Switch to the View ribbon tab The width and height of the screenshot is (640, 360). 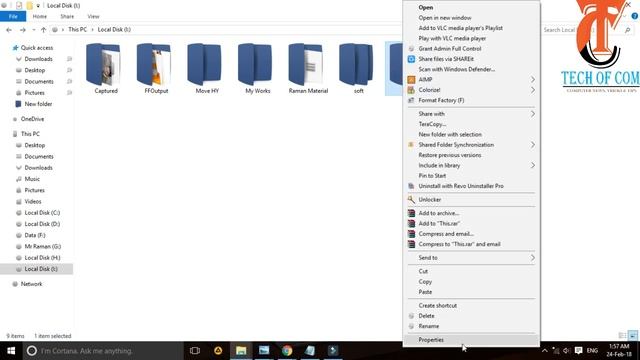point(93,16)
